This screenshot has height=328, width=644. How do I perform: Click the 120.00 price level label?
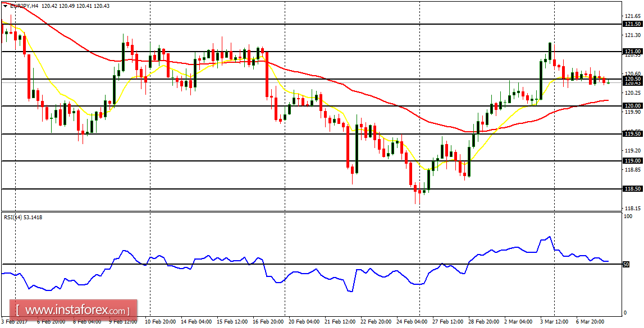[632, 106]
